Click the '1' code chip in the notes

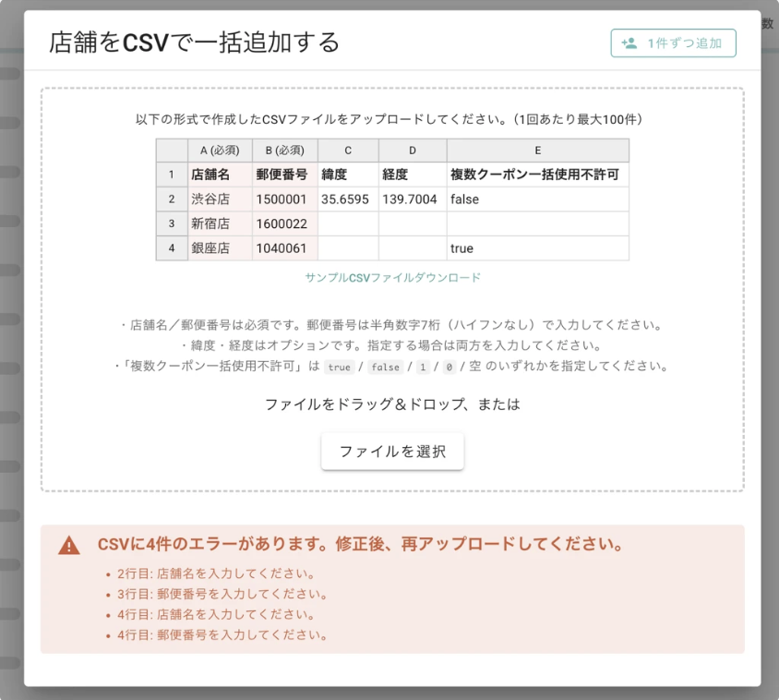[x=423, y=367]
